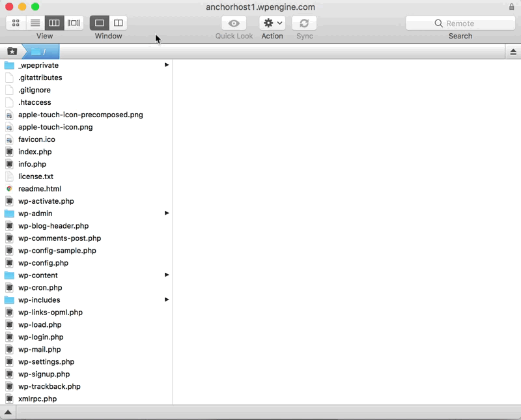The height and width of the screenshot is (420, 521).
Task: Select the wp-activate.php file
Action: point(86,201)
